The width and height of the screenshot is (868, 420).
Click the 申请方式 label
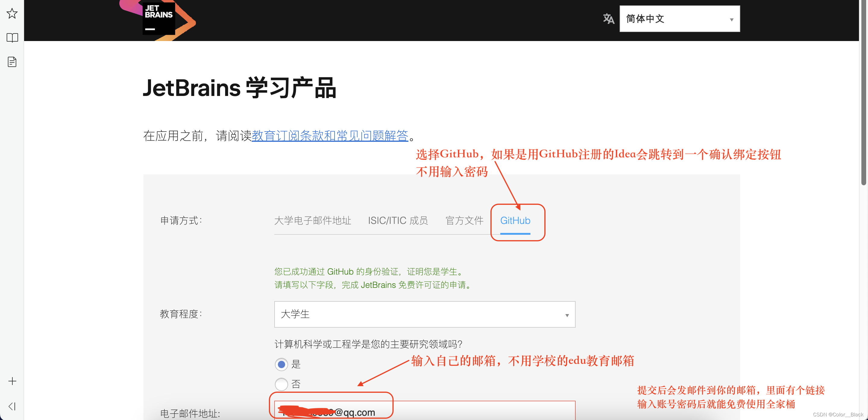pos(181,221)
